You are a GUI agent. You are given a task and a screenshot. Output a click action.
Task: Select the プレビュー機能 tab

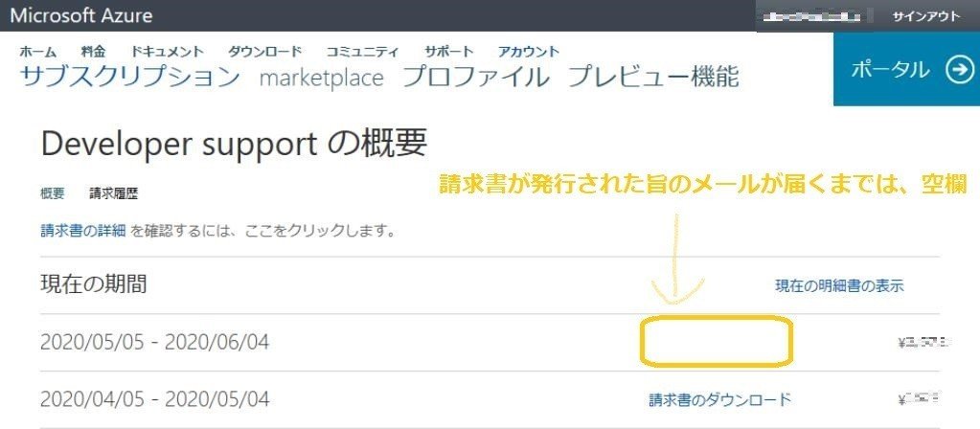[x=653, y=77]
